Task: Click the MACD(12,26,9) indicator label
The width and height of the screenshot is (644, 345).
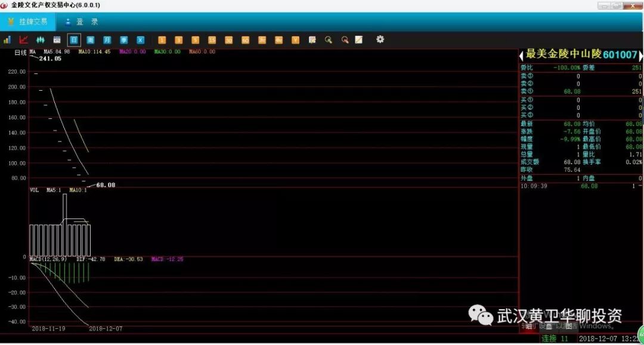Action: click(x=48, y=260)
